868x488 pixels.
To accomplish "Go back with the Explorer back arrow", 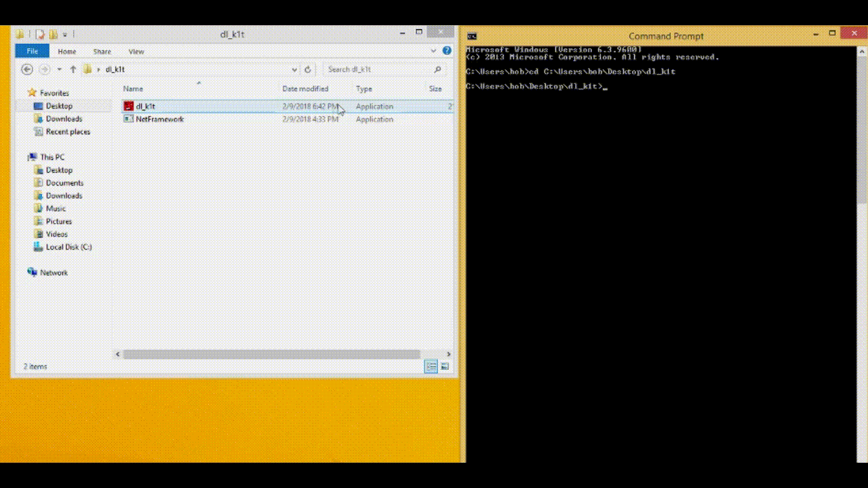I will [27, 69].
